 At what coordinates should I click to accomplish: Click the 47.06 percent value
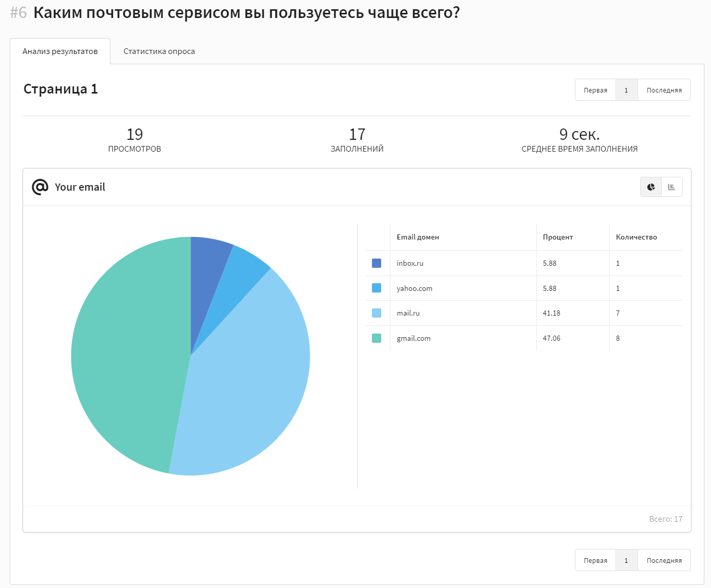(552, 338)
